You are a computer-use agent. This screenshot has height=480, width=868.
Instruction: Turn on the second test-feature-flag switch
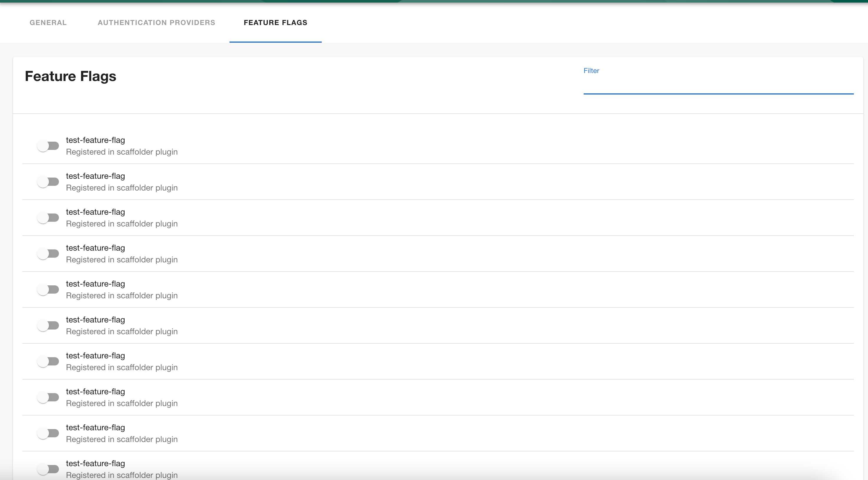click(x=48, y=182)
